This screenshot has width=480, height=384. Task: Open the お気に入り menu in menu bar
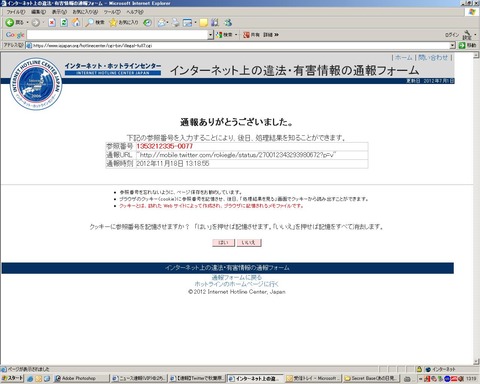[x=85, y=12]
